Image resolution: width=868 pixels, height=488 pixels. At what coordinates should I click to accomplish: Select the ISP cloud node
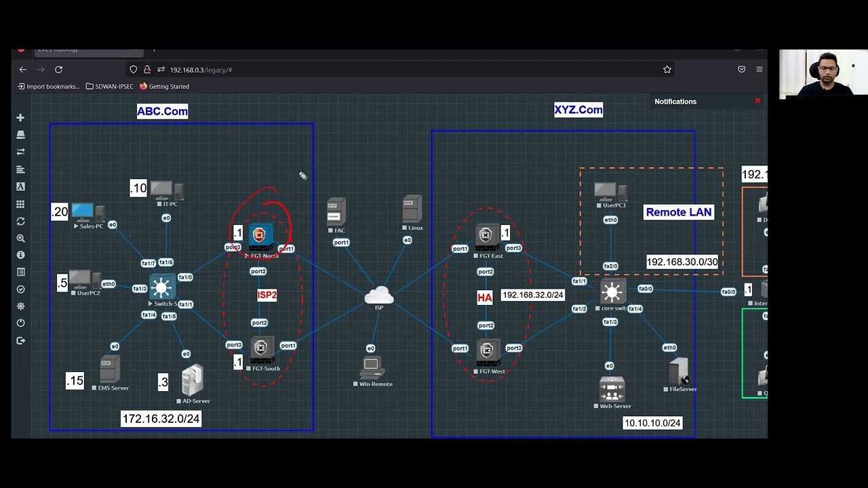pyautogui.click(x=379, y=296)
